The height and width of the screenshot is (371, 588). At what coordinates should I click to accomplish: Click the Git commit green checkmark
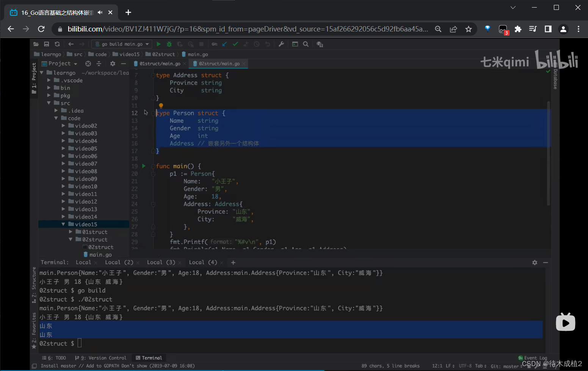[235, 44]
